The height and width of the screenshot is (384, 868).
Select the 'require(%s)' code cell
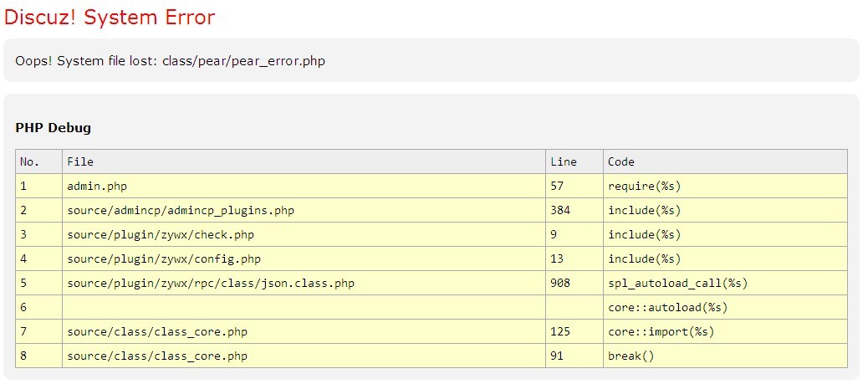725,187
